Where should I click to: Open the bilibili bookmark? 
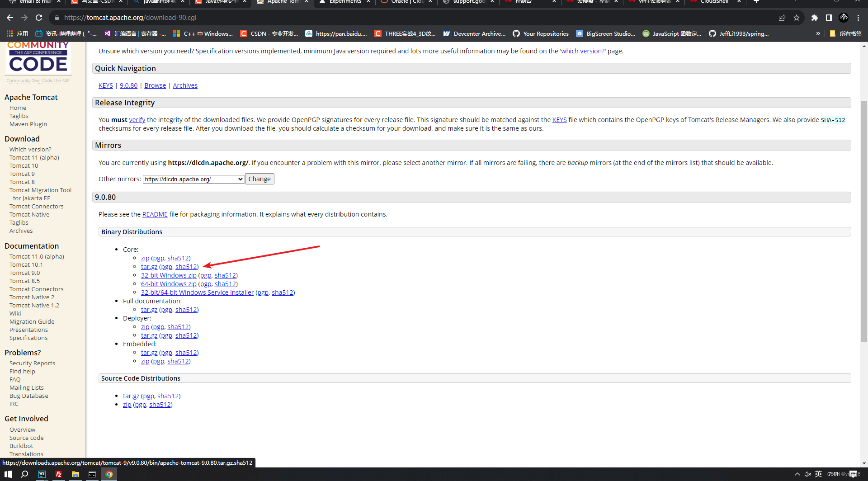tap(66, 33)
